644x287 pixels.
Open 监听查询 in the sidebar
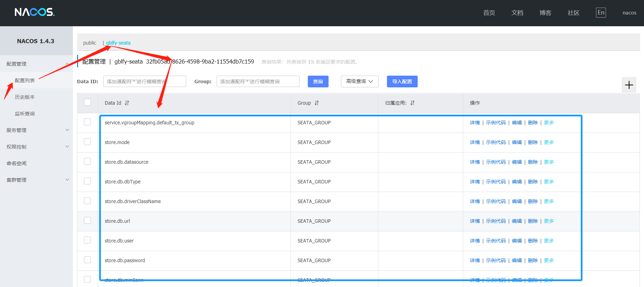point(25,114)
